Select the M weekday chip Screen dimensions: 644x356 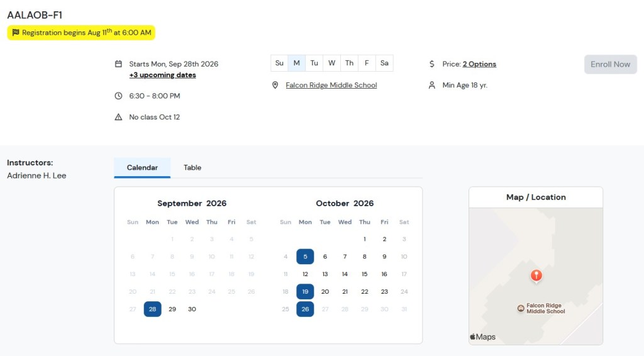[x=297, y=64]
